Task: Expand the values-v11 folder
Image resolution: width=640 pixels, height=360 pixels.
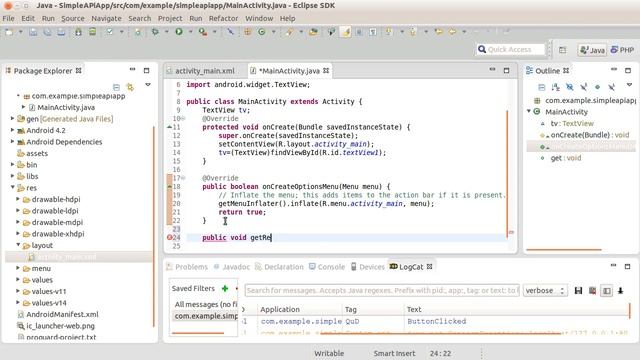Action: coord(18,291)
